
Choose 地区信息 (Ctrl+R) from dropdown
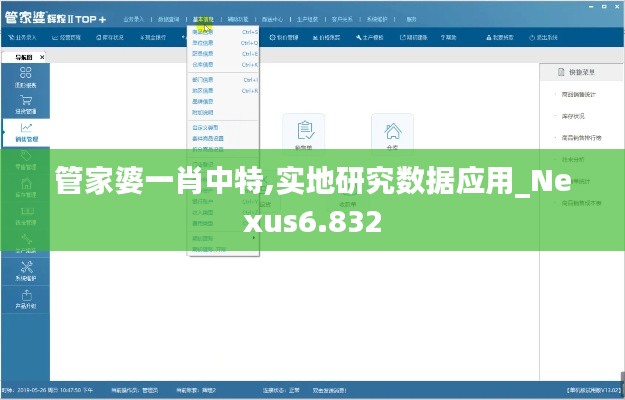[x=223, y=91]
